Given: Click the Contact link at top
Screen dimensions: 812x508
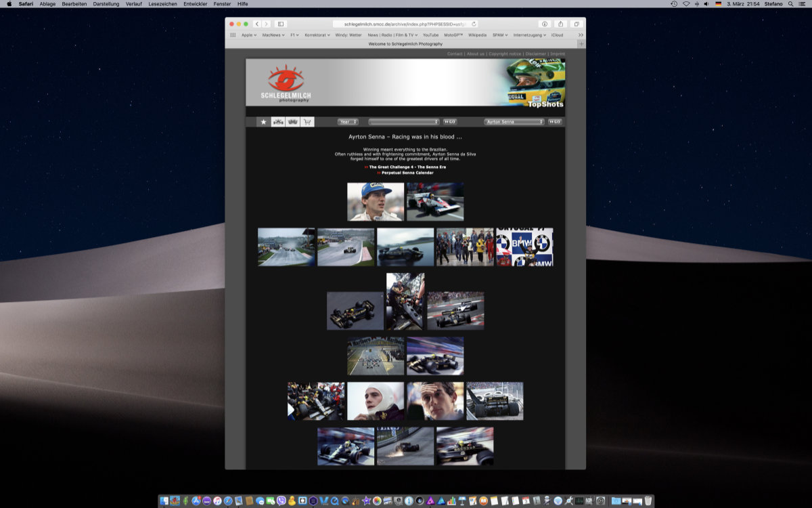Looking at the screenshot, I should 455,54.
